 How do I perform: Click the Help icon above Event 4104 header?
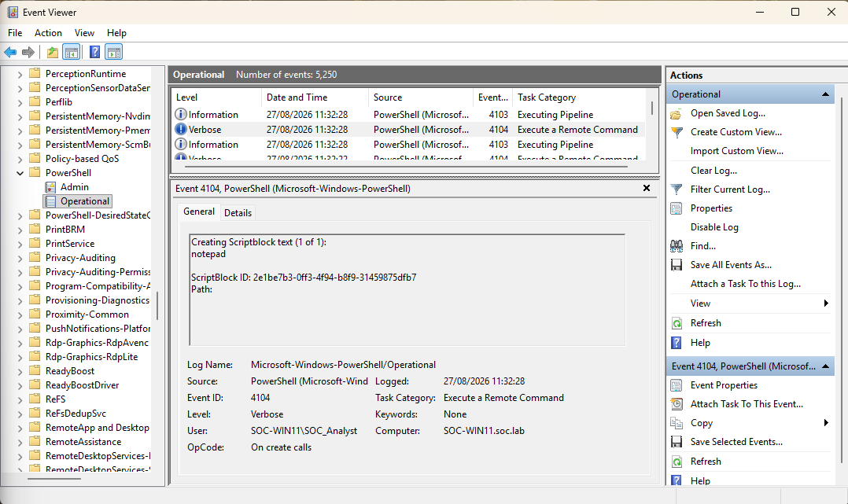pos(677,343)
